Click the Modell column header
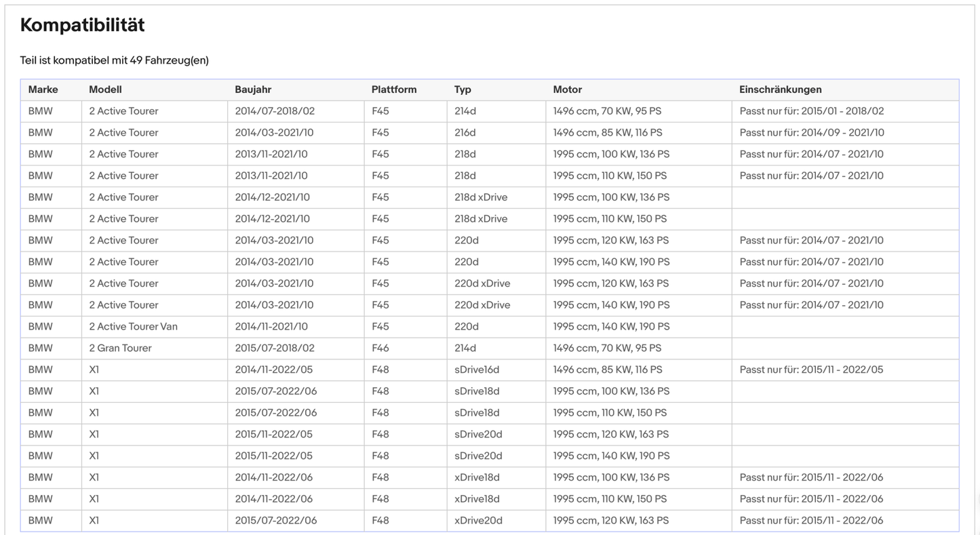 coord(105,90)
